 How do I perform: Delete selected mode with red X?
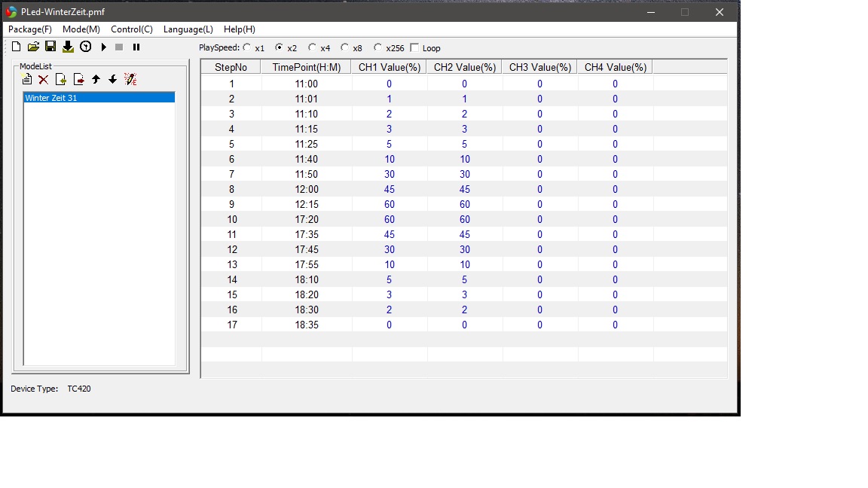(x=44, y=79)
